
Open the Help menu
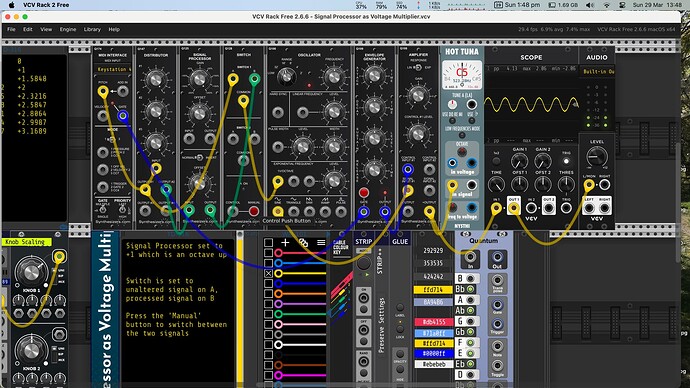click(x=114, y=29)
